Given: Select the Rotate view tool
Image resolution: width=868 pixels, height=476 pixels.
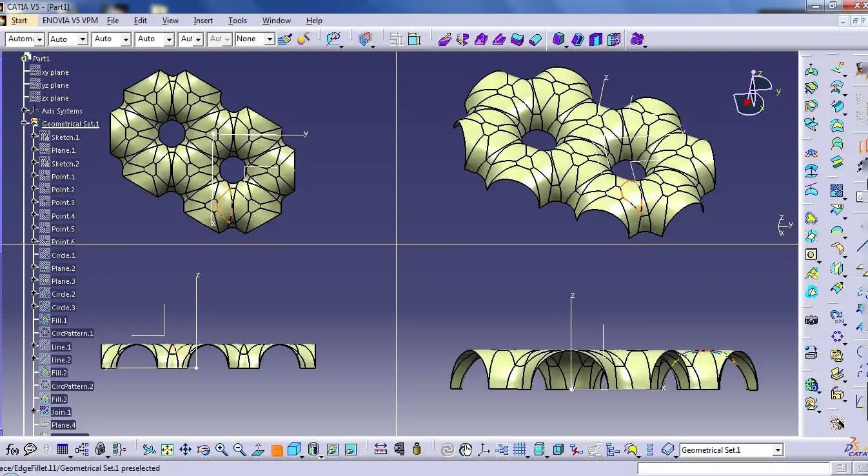Looking at the screenshot, I should tap(203, 450).
